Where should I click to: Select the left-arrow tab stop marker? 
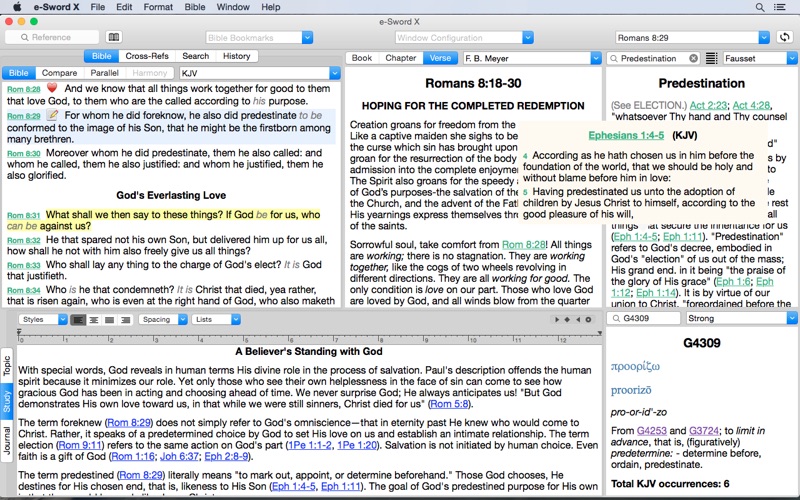[x=578, y=320]
